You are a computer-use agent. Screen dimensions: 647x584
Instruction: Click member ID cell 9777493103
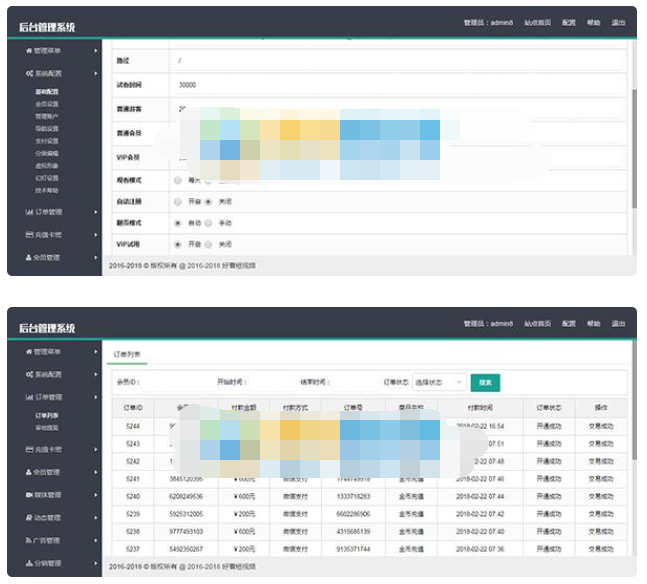coord(186,532)
